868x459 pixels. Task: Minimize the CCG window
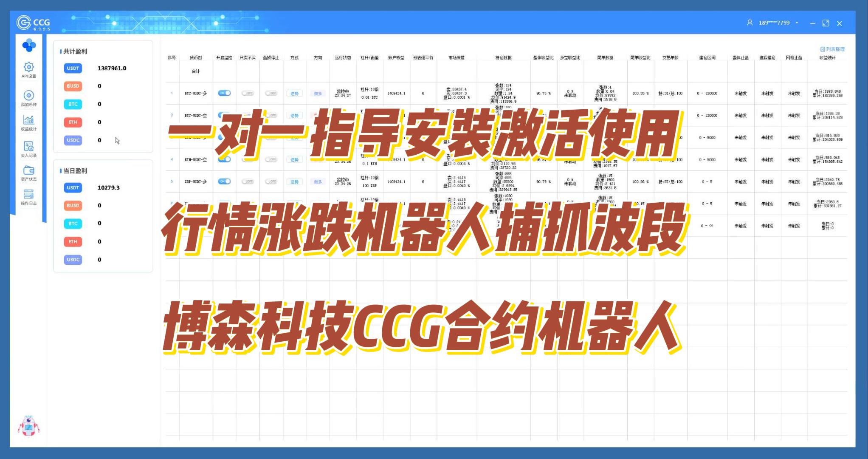(x=812, y=23)
